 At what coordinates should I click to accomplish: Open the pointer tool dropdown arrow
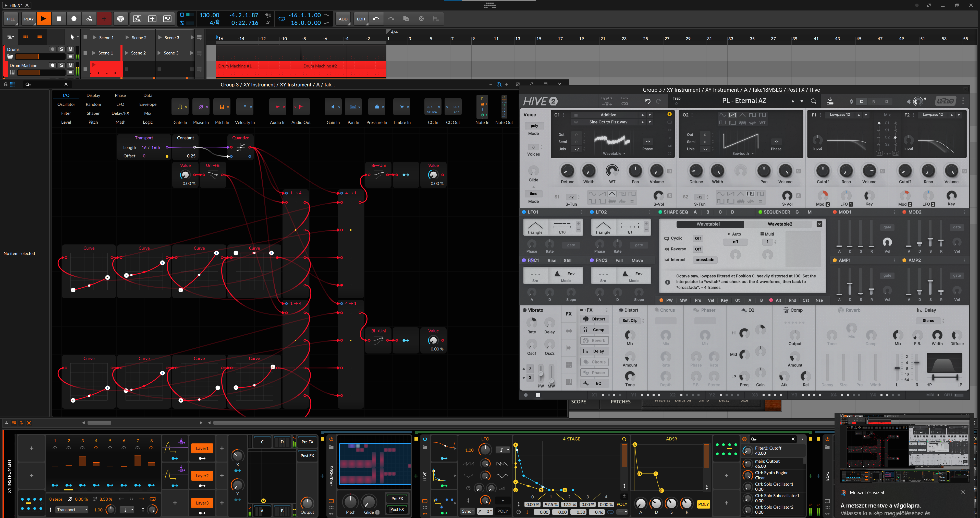click(78, 37)
